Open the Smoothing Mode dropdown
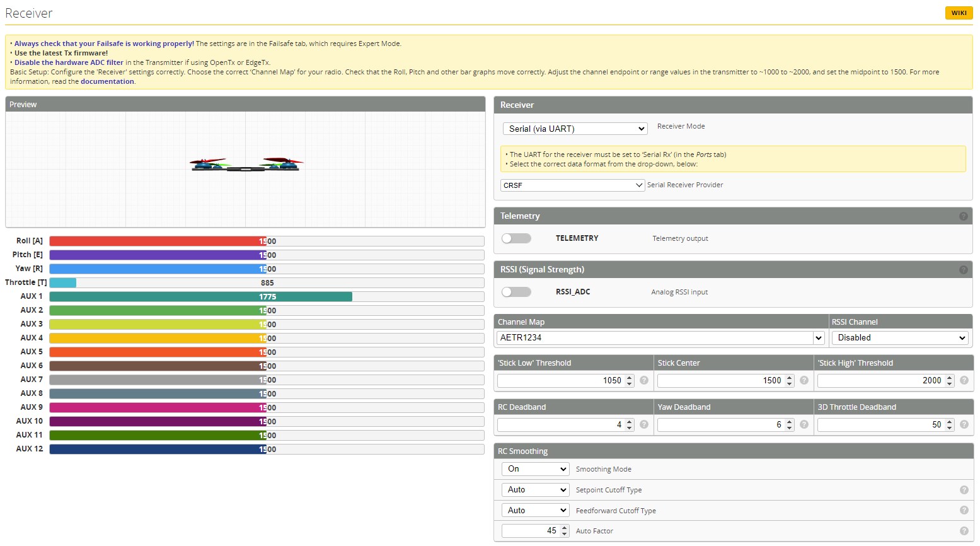 535,469
